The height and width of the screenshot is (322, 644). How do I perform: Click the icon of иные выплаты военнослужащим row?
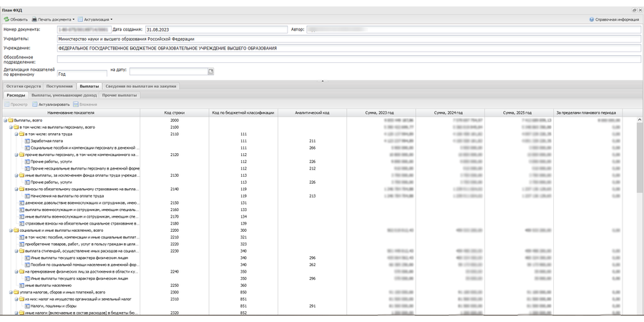(22, 216)
